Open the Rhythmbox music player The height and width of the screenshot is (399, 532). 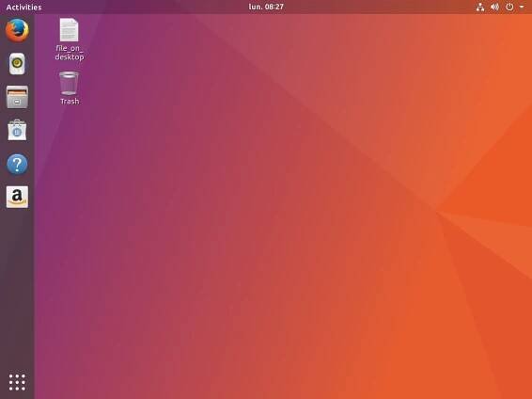[x=17, y=63]
